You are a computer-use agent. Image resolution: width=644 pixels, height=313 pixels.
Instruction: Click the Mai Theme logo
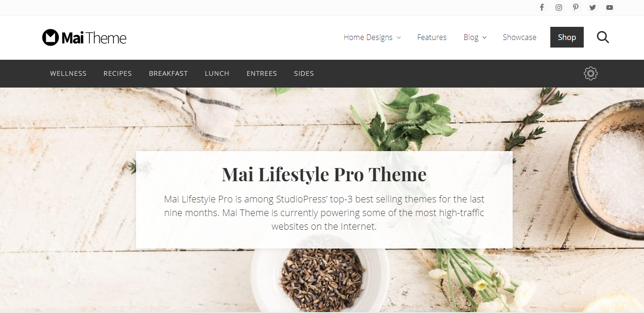[84, 38]
